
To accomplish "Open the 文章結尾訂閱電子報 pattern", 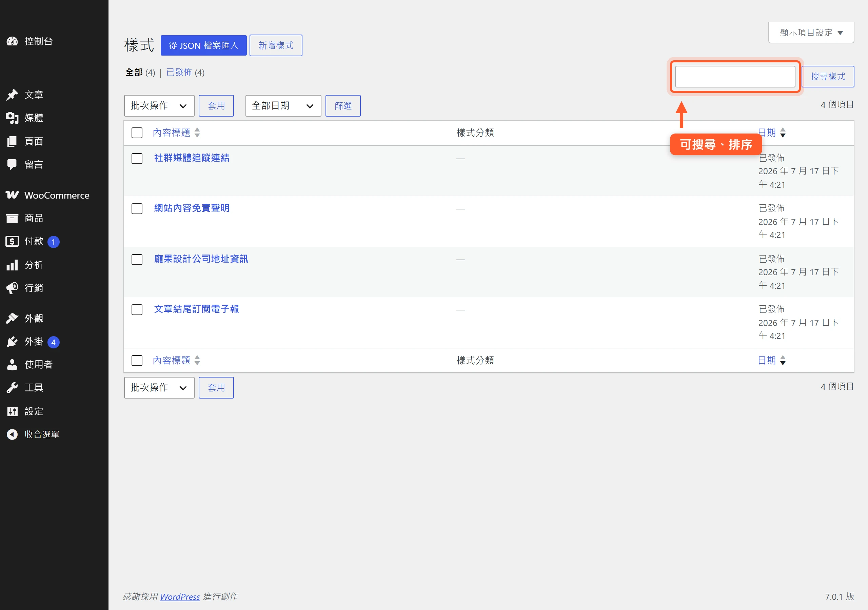I will pos(196,309).
